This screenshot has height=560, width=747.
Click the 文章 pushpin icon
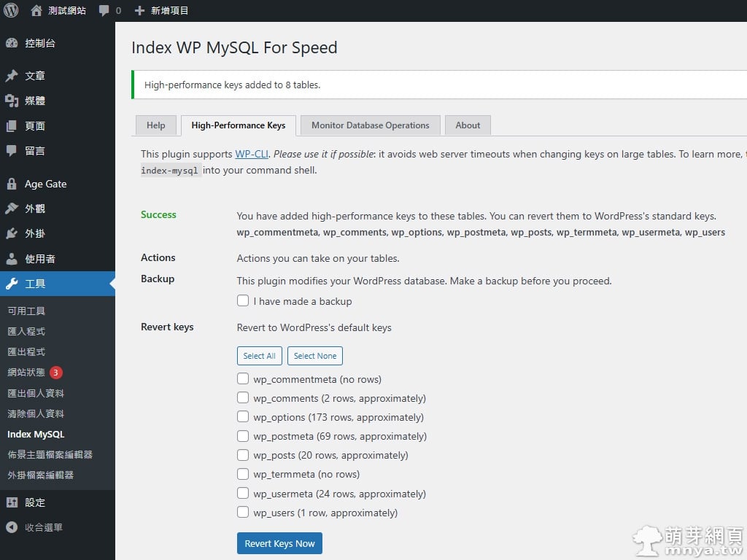[12, 76]
